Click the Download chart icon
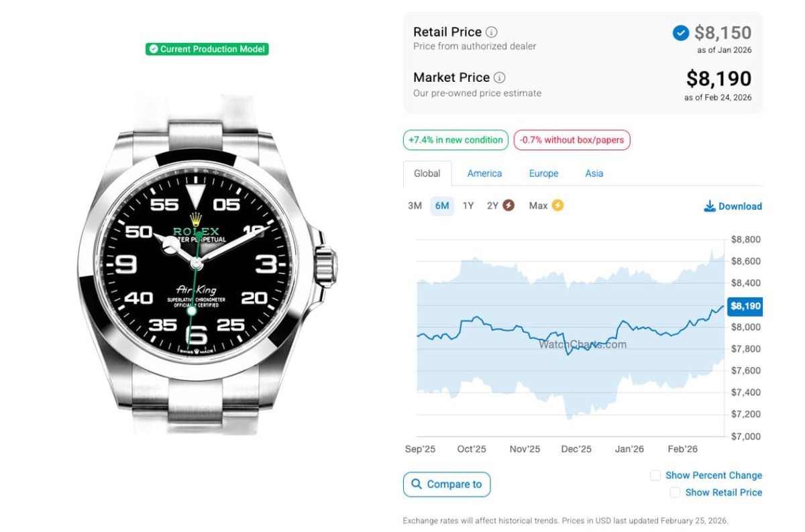Image resolution: width=805 pixels, height=532 pixels. tap(709, 207)
